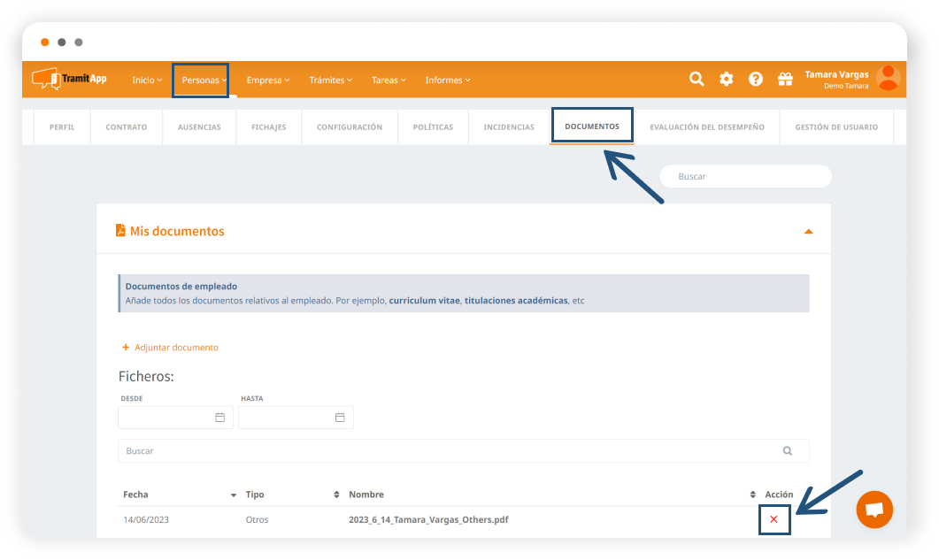Click the help question mark icon
The height and width of the screenshot is (560, 939).
click(x=756, y=80)
